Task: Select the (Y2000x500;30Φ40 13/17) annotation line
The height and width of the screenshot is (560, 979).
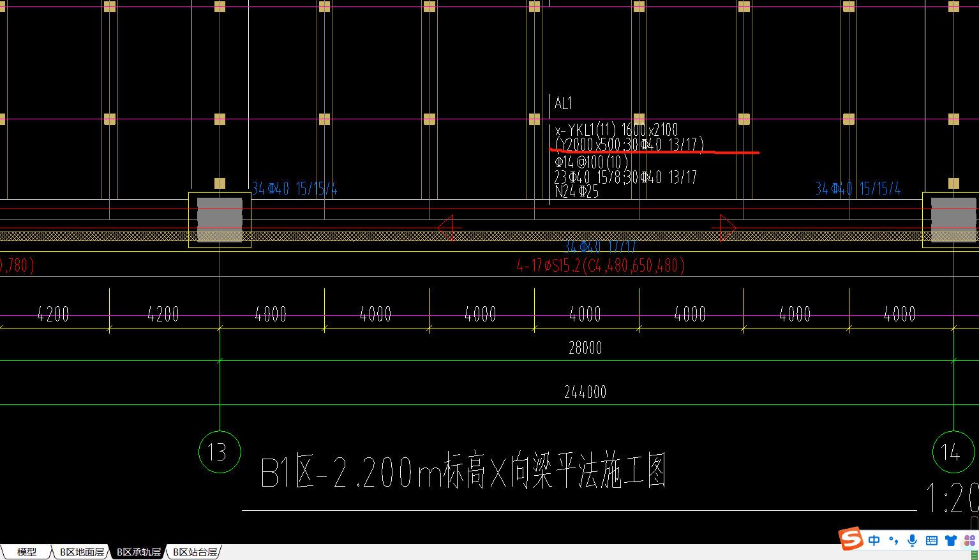Action: (x=629, y=145)
